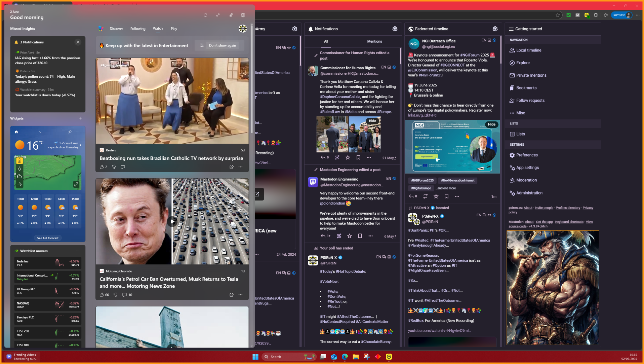Screen dimensions: 644x364
Task: Favourite the NGI Outreach Office post
Action: [x=436, y=196]
